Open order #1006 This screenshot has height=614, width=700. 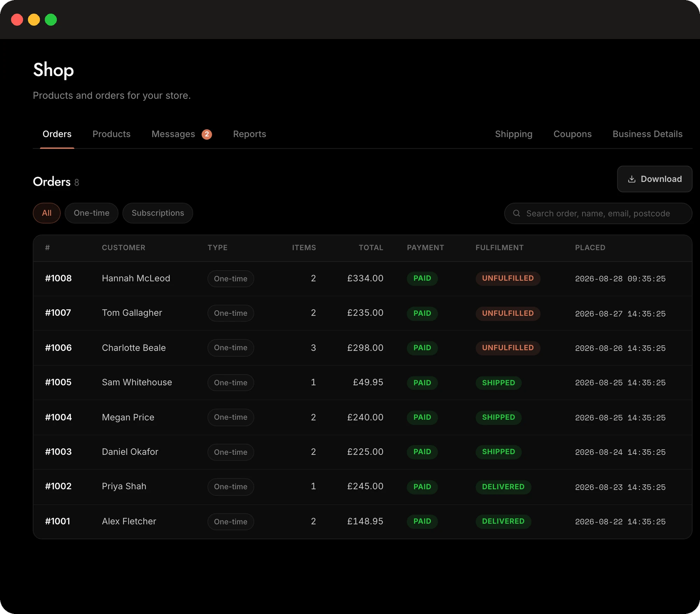tap(58, 348)
